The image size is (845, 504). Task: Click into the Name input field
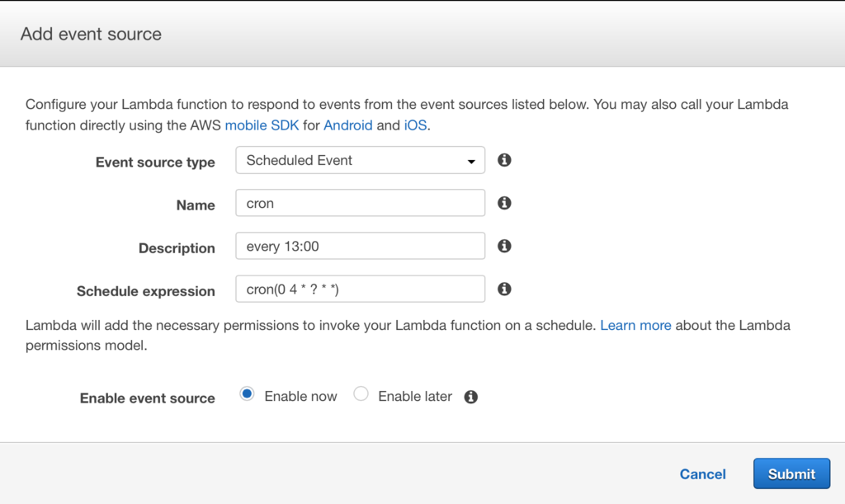click(360, 203)
